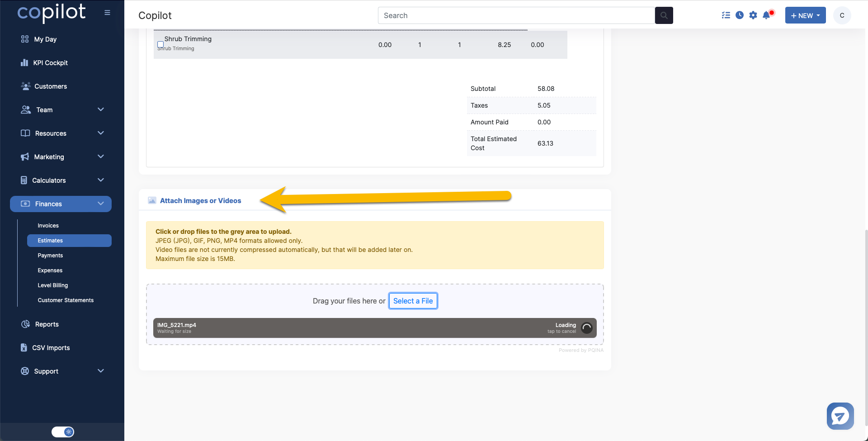
Task: Open the user avatar C
Action: (x=842, y=15)
